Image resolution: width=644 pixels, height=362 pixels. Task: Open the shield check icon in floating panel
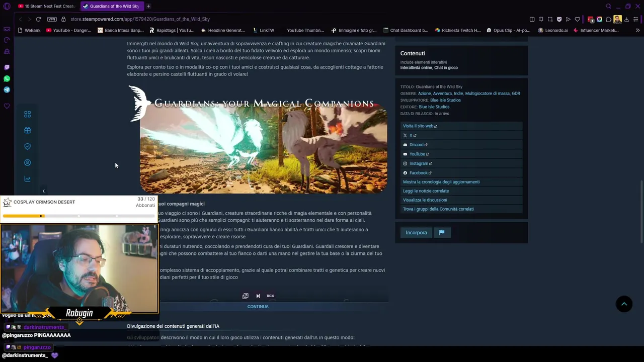click(28, 146)
